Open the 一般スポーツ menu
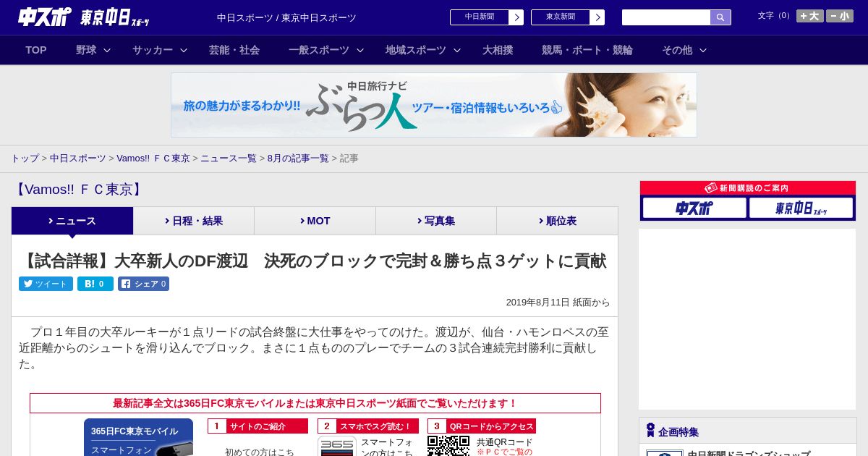 [319, 50]
